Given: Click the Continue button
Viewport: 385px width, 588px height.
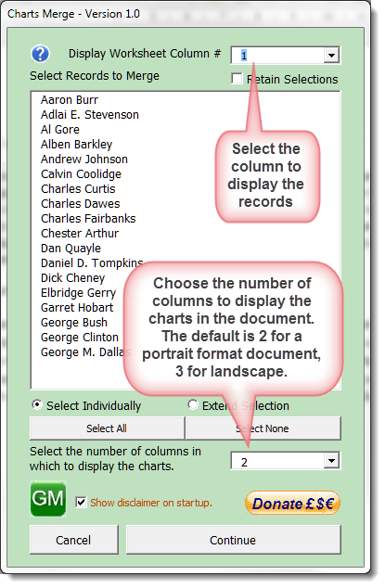Looking at the screenshot, I should (x=234, y=540).
